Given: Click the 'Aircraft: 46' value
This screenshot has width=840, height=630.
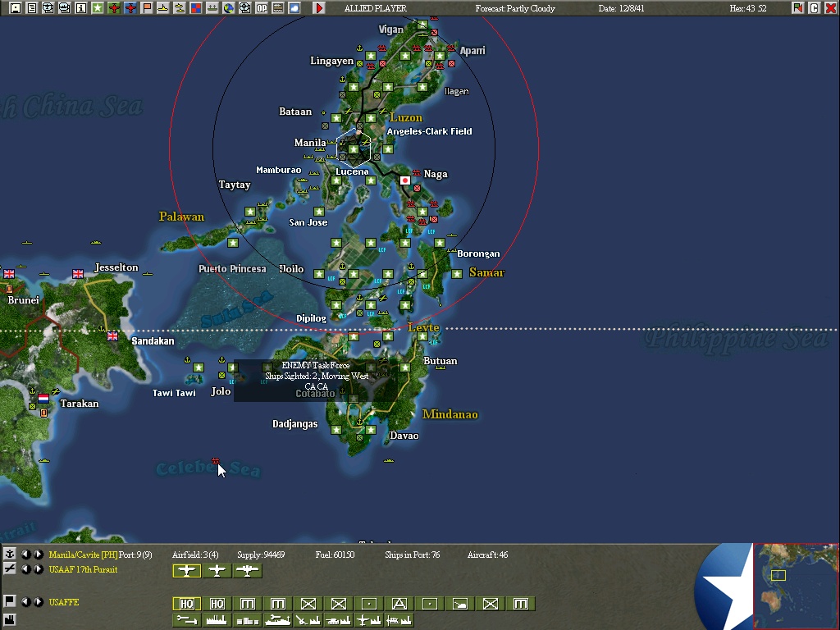Looking at the screenshot, I should pyautogui.click(x=487, y=555).
